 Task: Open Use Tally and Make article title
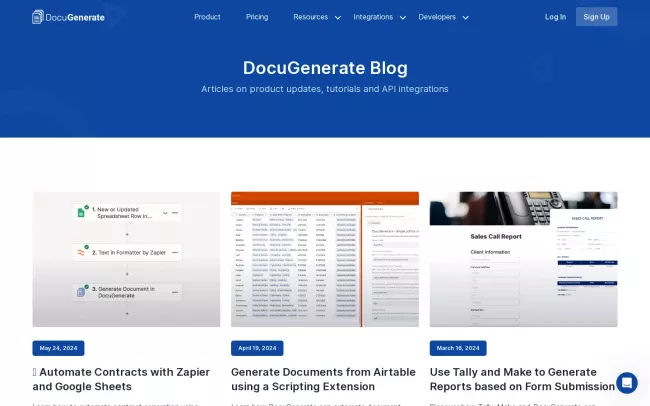522,379
